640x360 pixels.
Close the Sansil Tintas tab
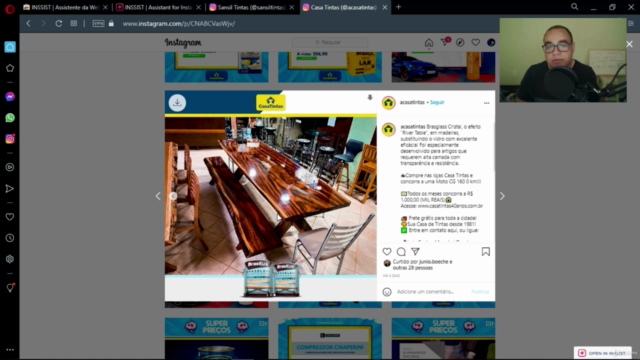(x=291, y=7)
